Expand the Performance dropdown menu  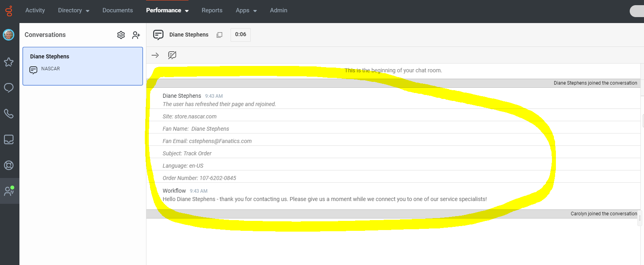(167, 10)
